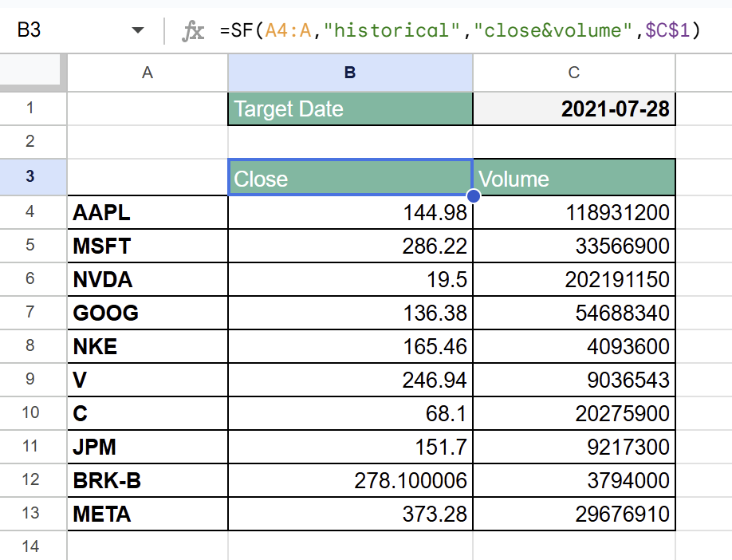Select column C header

pyautogui.click(x=573, y=71)
